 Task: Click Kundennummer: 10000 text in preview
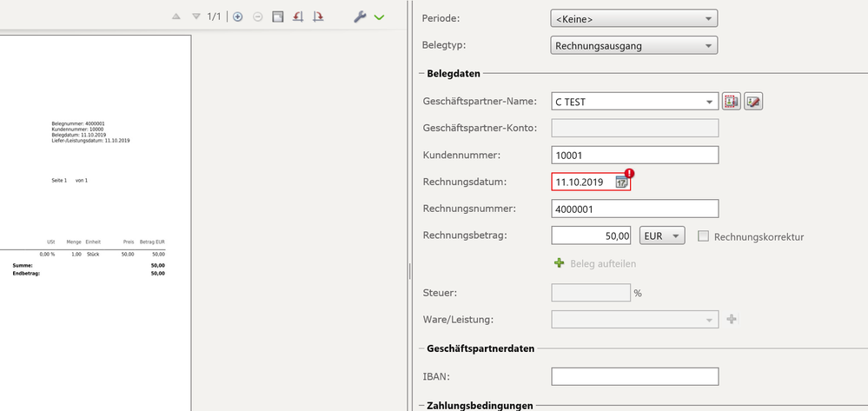pos(77,129)
